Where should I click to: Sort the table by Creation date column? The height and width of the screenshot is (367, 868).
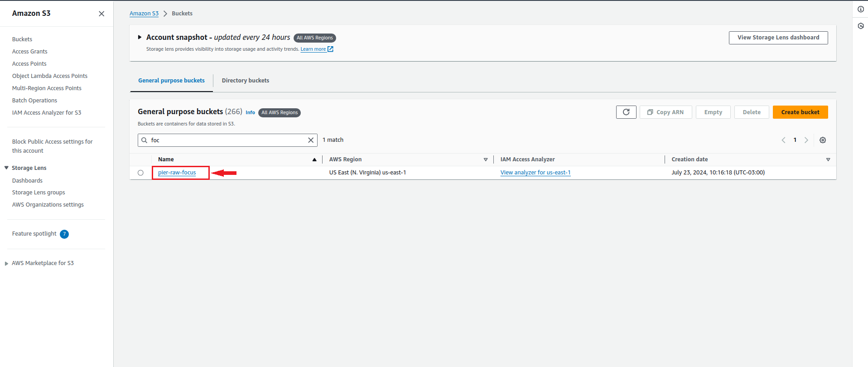(x=828, y=159)
